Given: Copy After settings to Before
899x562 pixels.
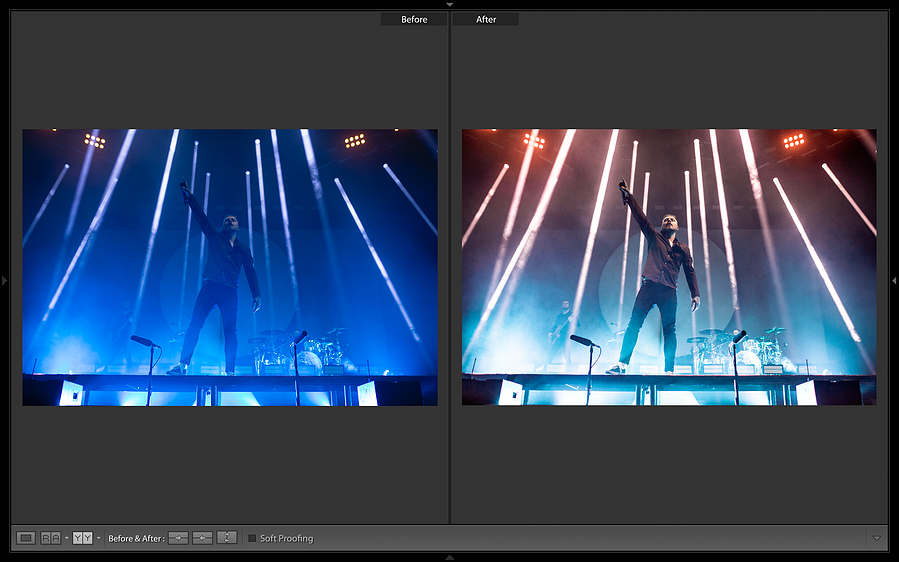Looking at the screenshot, I should pyautogui.click(x=202, y=538).
